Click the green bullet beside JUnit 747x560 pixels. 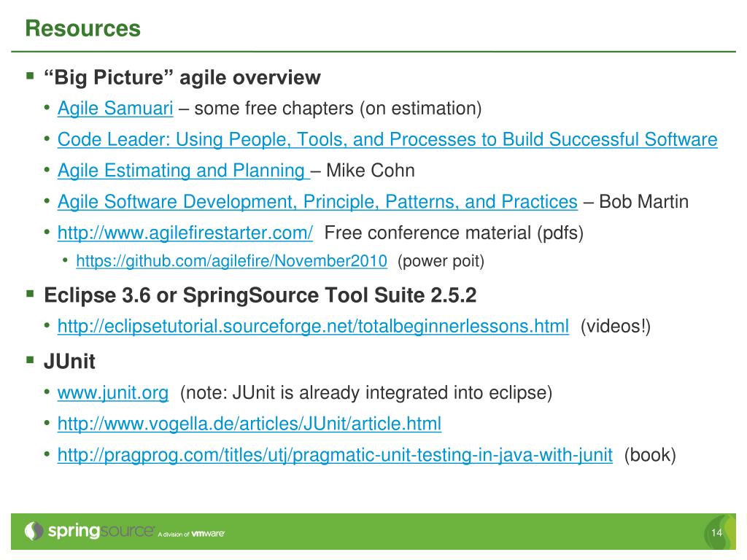31,359
